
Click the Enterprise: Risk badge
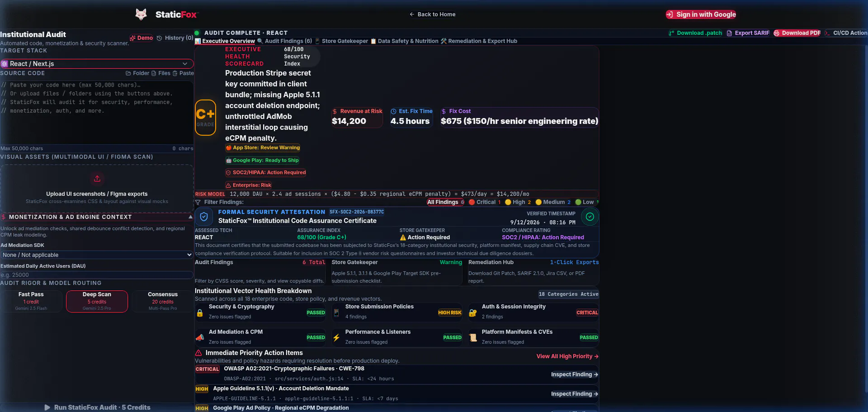tap(248, 185)
